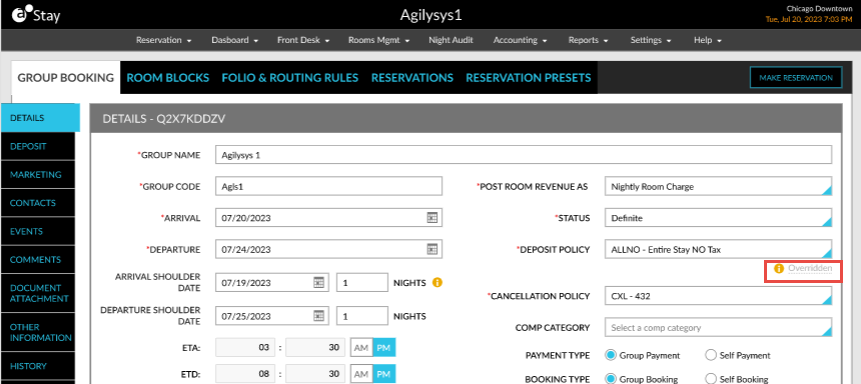Select Events in the sidebar

[x=38, y=231]
